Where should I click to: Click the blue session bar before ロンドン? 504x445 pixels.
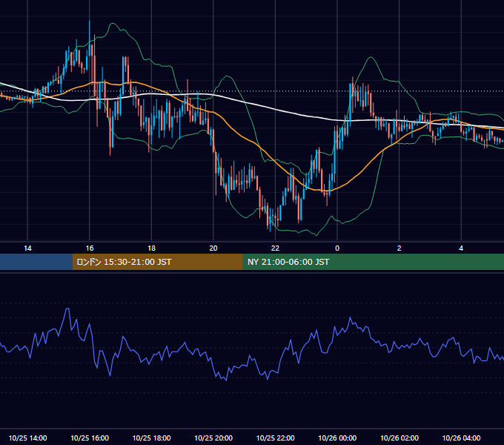(36, 262)
